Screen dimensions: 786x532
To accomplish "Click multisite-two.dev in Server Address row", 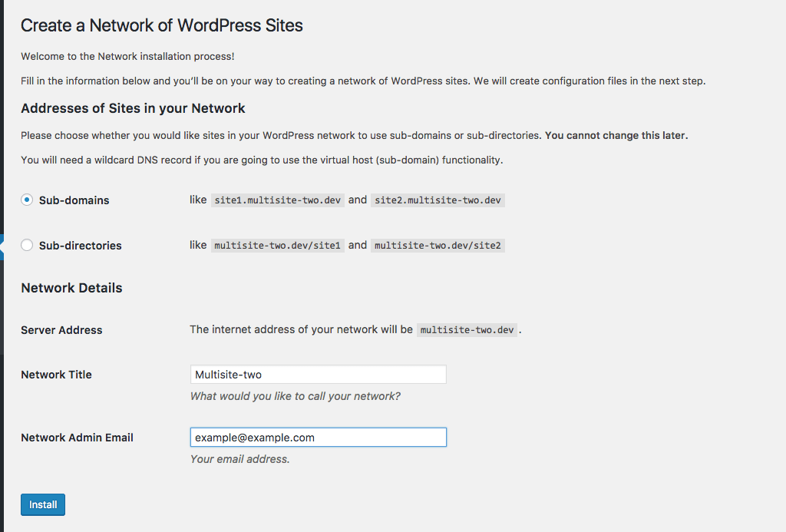I will pos(467,330).
